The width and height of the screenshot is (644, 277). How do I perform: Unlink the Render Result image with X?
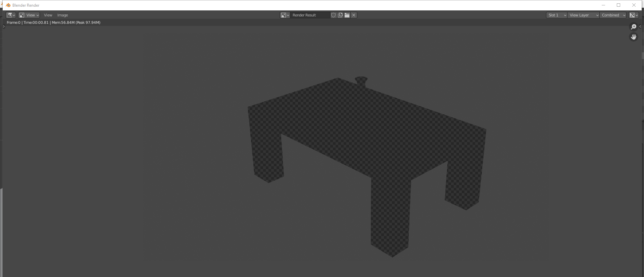click(354, 15)
